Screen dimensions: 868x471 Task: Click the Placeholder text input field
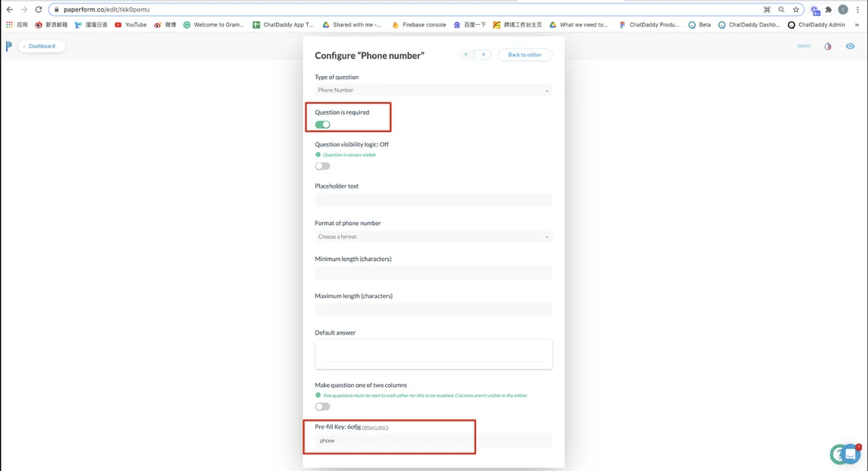[433, 200]
